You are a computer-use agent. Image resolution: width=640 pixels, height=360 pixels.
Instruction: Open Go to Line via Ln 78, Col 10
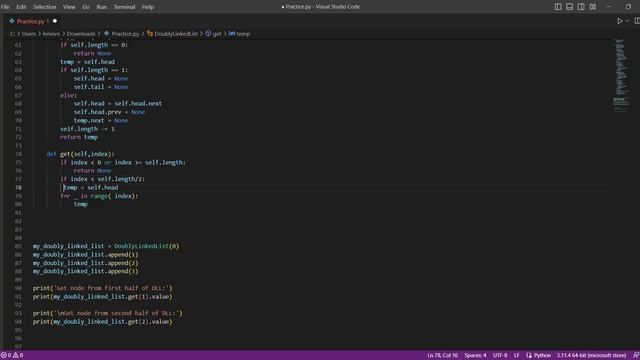click(x=442, y=356)
